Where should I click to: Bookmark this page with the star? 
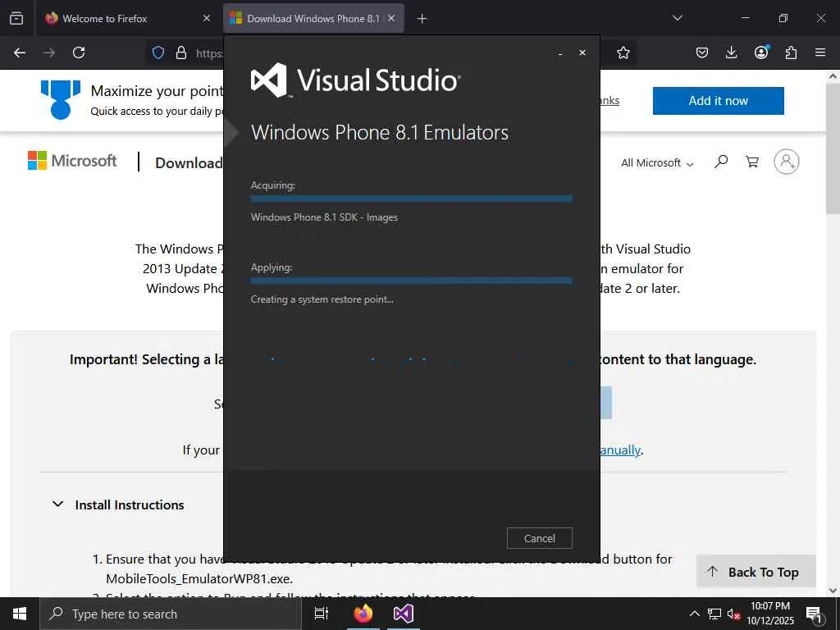coord(623,52)
